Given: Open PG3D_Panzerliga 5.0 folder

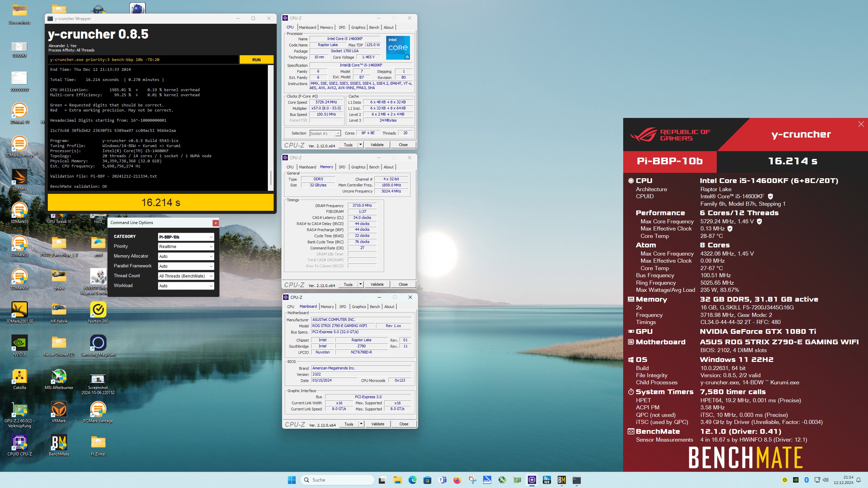Looking at the screenshot, I should (59, 246).
